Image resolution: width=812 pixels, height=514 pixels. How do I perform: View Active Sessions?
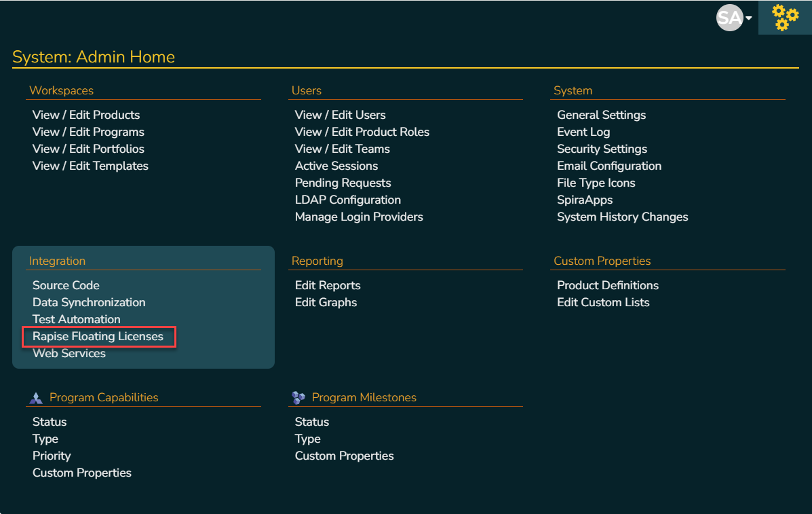336,166
